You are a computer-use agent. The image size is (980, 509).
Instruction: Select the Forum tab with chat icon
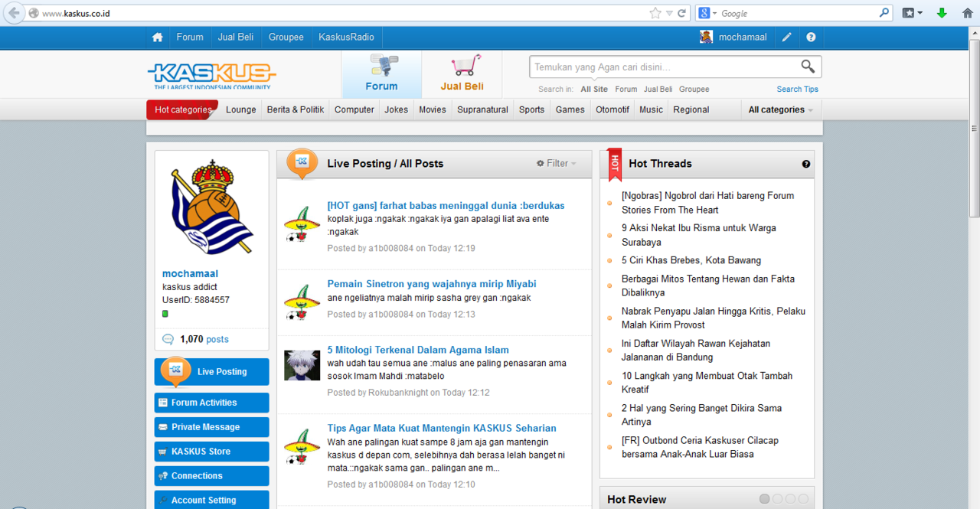click(381, 74)
